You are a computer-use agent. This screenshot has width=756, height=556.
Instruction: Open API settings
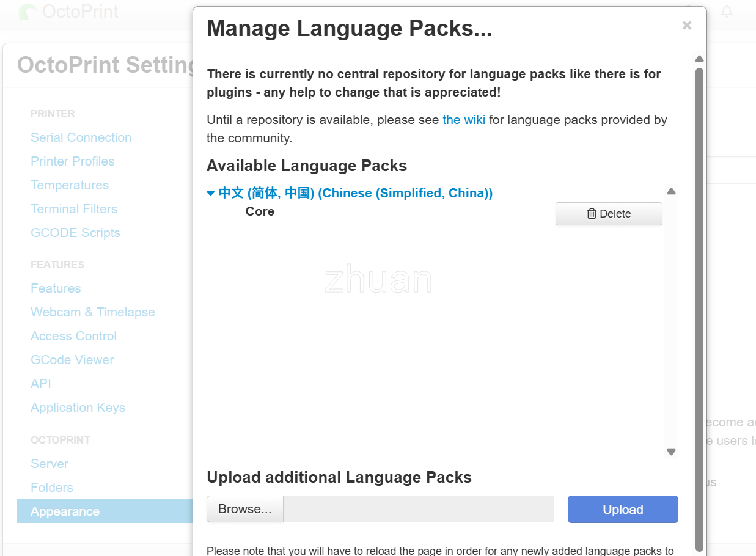[x=41, y=384]
